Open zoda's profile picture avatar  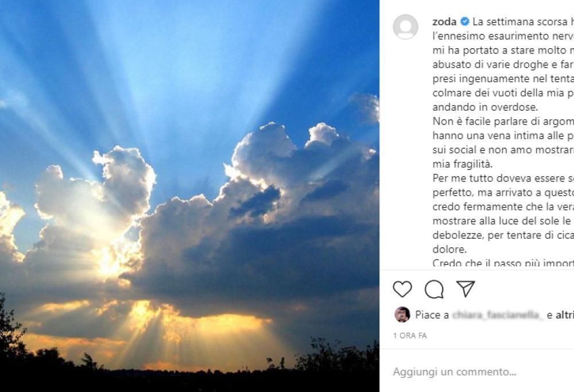[x=405, y=27]
